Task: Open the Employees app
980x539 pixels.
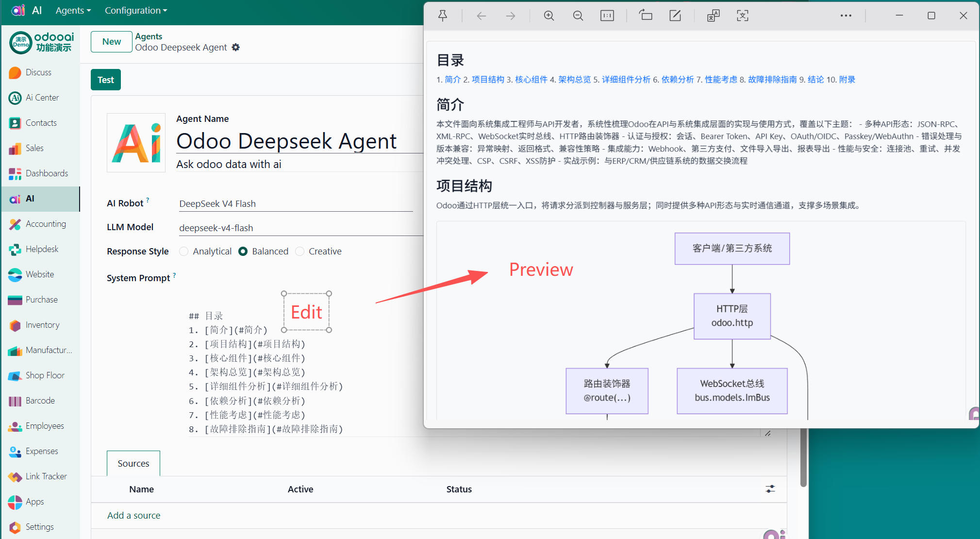Action: pos(40,426)
